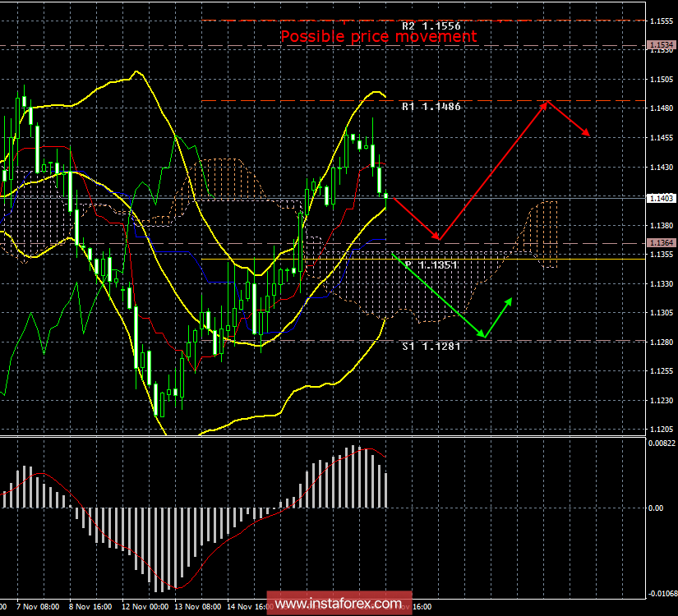
Task: Click the 1.1480 price axis value
Action: 662,108
